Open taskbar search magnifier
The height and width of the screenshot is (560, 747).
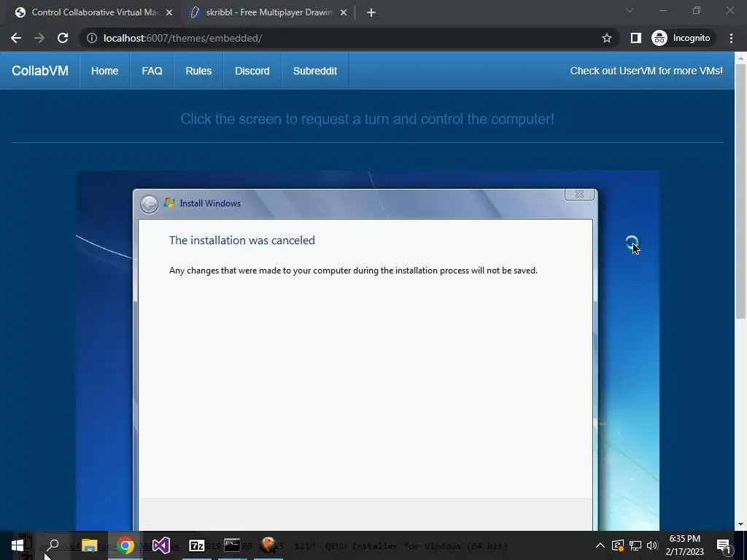53,545
